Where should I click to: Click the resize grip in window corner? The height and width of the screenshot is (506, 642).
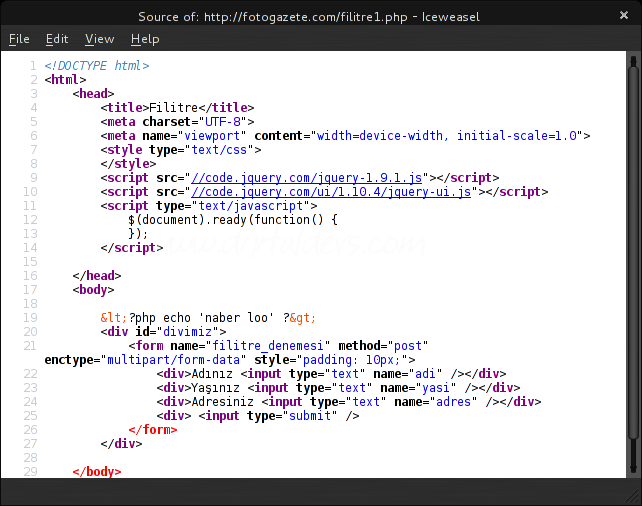(634, 498)
